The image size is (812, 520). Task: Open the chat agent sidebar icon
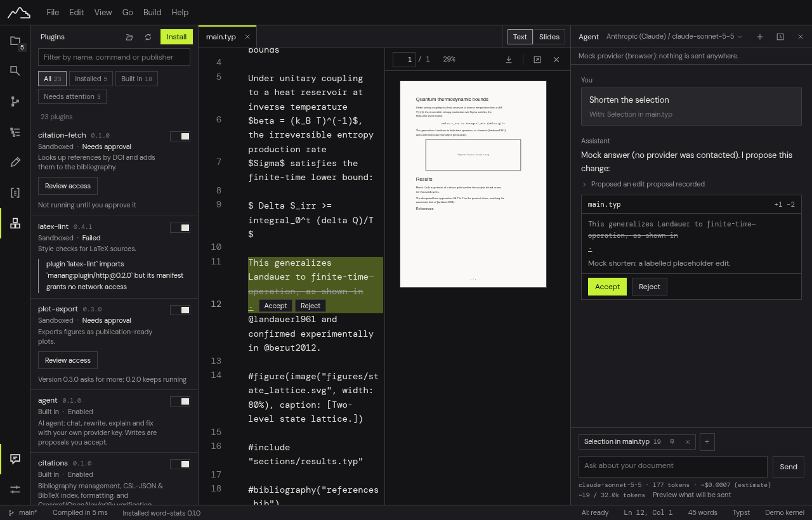click(x=15, y=458)
